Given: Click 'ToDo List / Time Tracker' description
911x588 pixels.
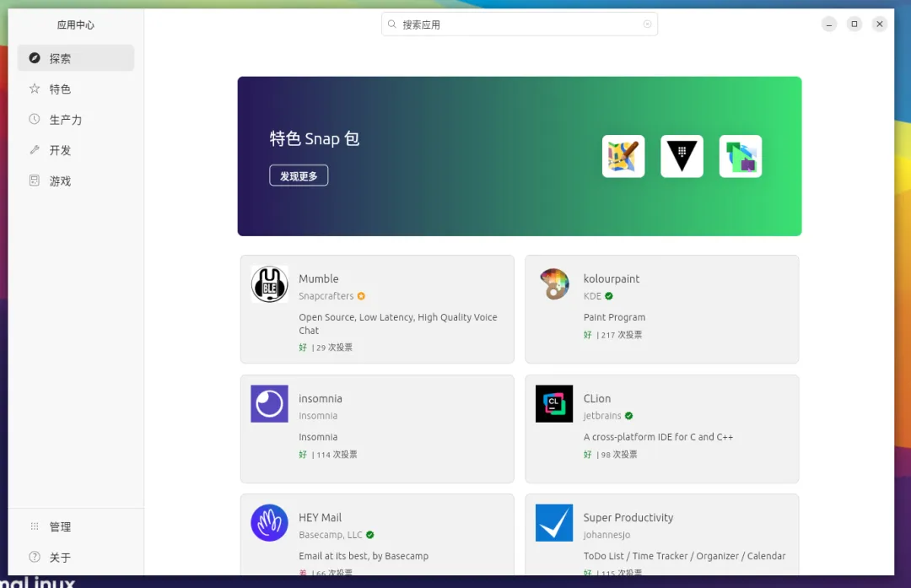Looking at the screenshot, I should (684, 556).
